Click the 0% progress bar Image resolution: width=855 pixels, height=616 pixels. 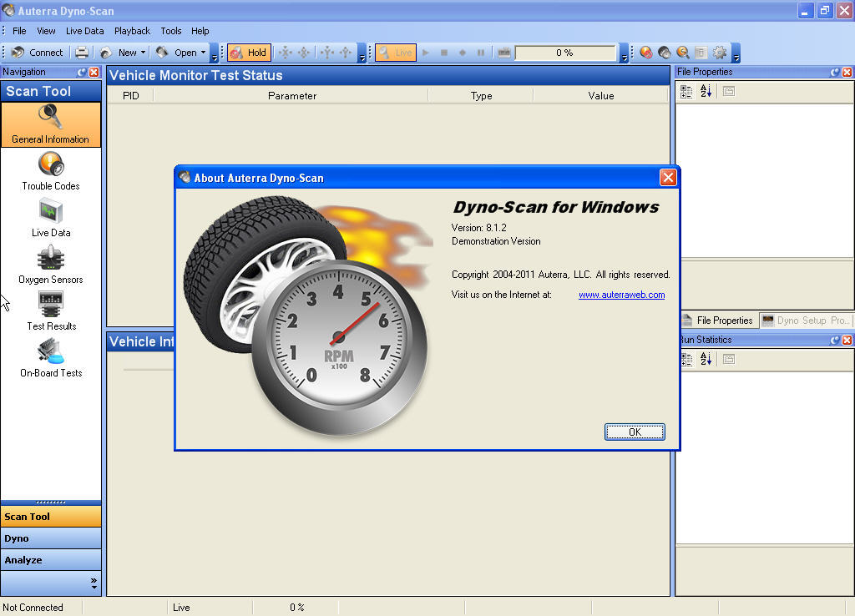pos(565,52)
